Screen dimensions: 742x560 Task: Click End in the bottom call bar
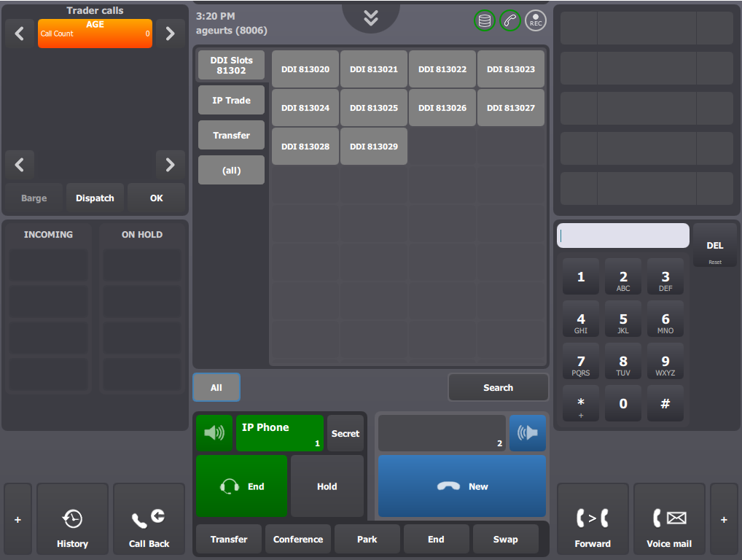tap(437, 539)
